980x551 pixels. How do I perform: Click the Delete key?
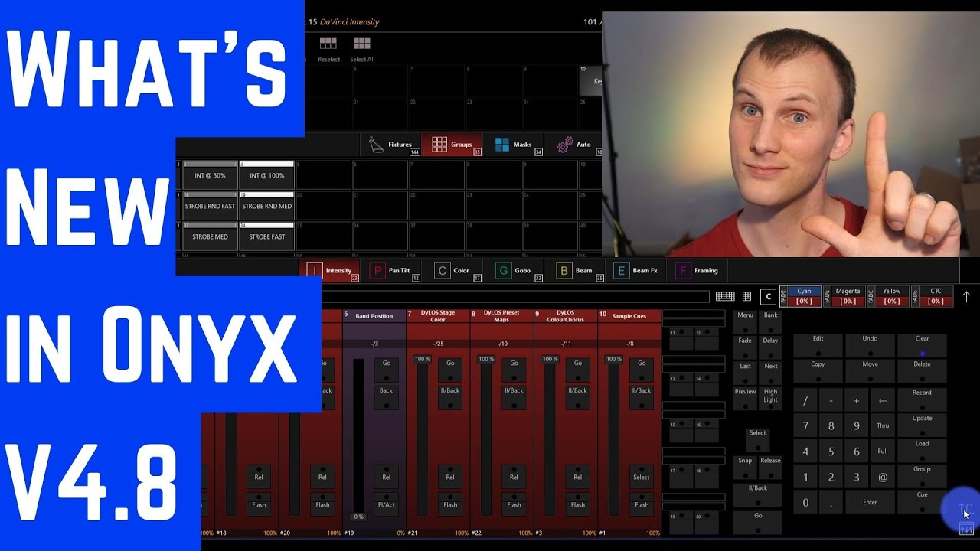(923, 371)
